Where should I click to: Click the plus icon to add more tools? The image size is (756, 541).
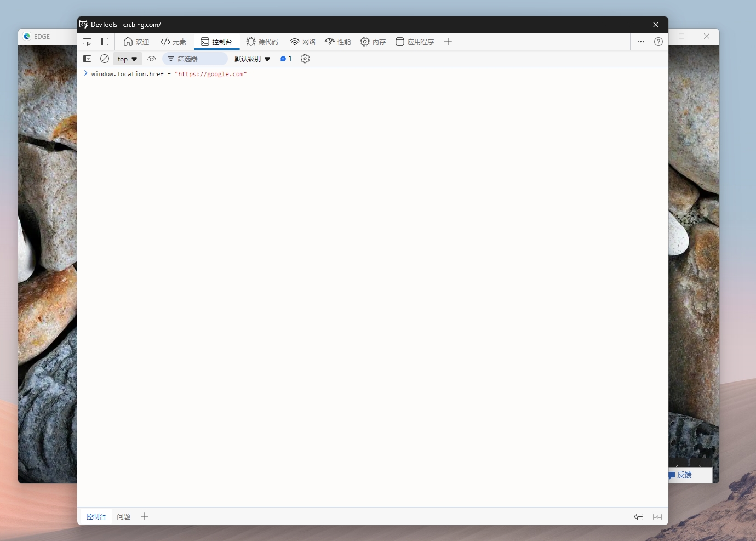point(448,42)
